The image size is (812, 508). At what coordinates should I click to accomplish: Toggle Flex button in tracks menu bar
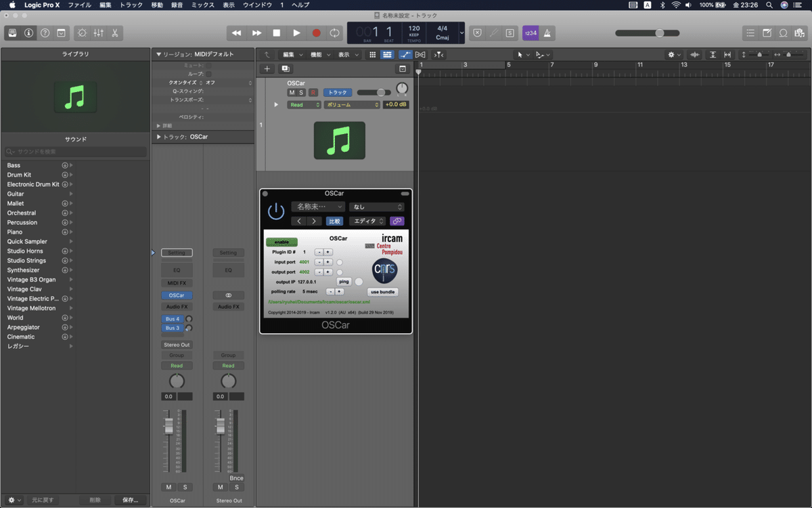pos(420,55)
